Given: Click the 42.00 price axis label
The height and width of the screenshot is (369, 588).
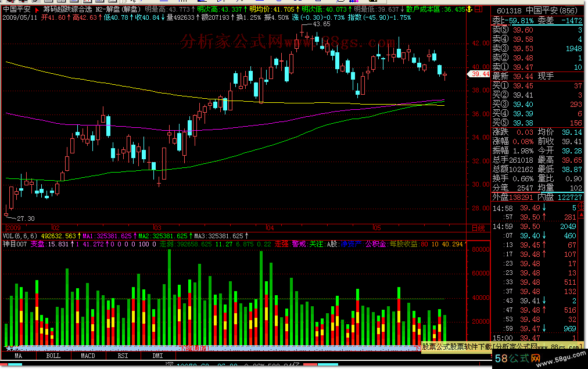Looking at the screenshot, I should point(481,43).
